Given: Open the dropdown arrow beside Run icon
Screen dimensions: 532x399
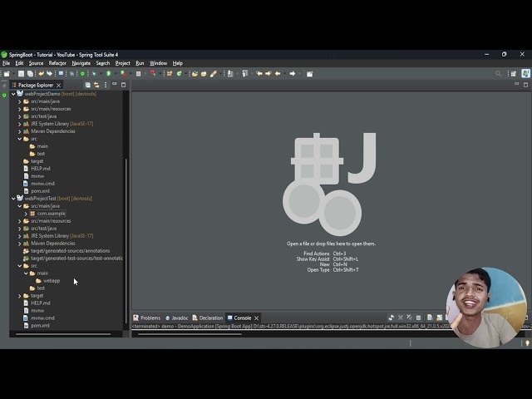Looking at the screenshot, I should pyautogui.click(x=116, y=74).
